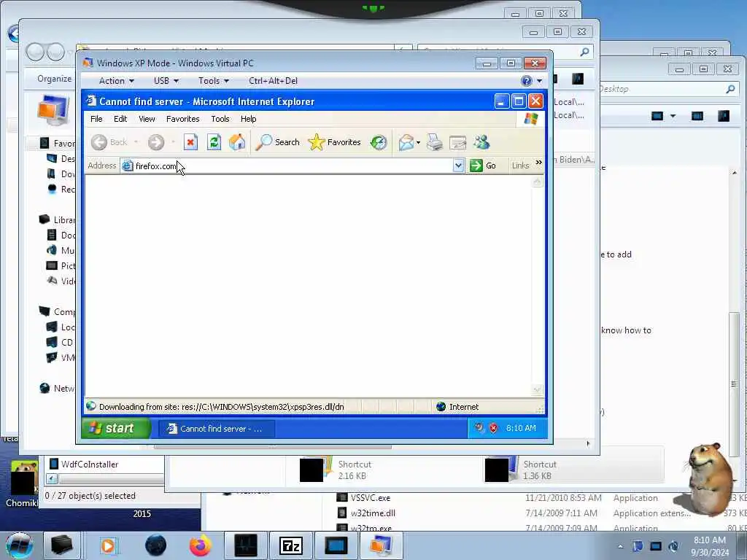Open the IE File menu

pos(96,119)
